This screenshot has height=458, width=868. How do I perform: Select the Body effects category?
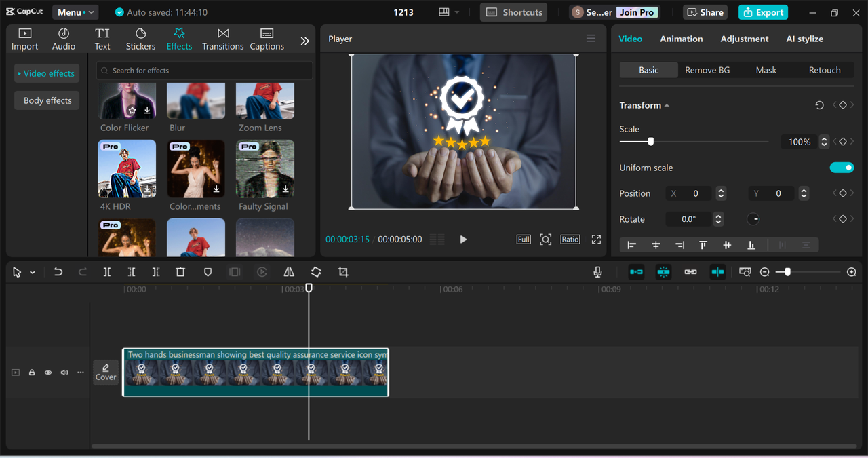47,100
